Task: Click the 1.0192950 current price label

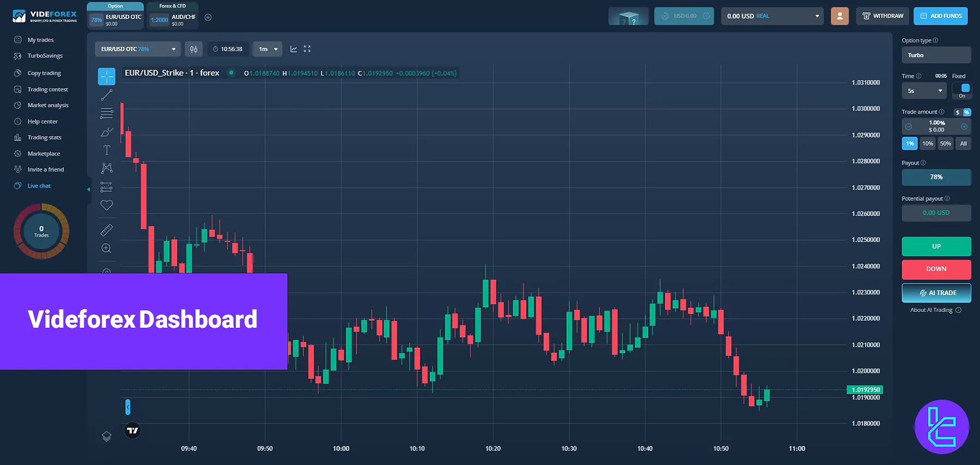Action: pyautogui.click(x=865, y=390)
